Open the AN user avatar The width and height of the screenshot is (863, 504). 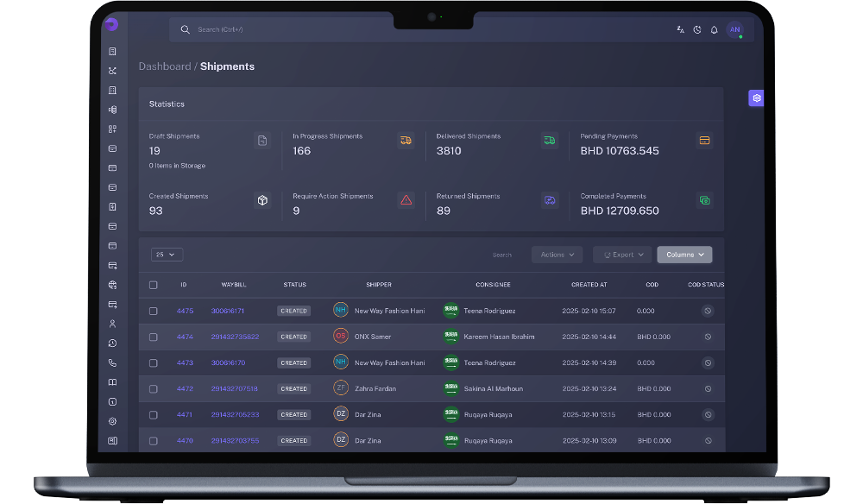pos(734,30)
